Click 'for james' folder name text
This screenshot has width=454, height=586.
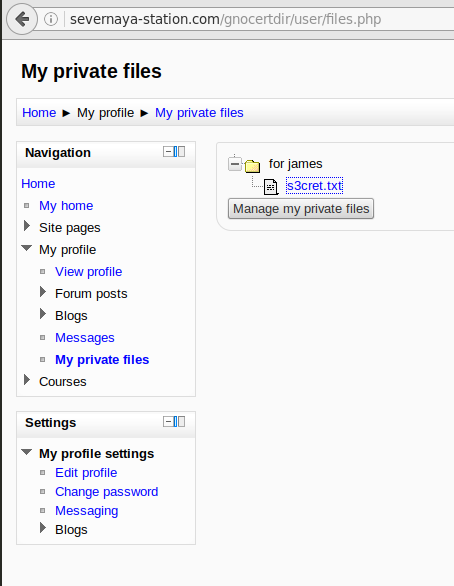[296, 164]
